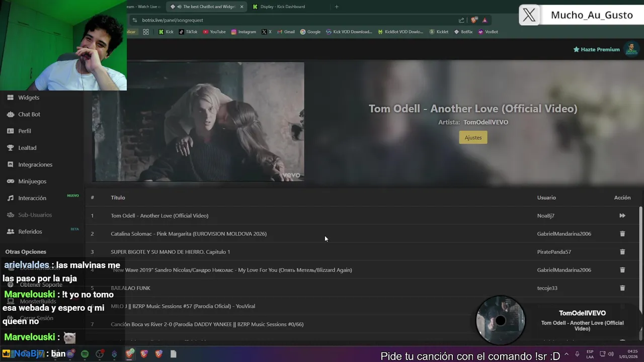The width and height of the screenshot is (644, 362).
Task: Click the music note icon beside Interacción
Action: (10, 198)
